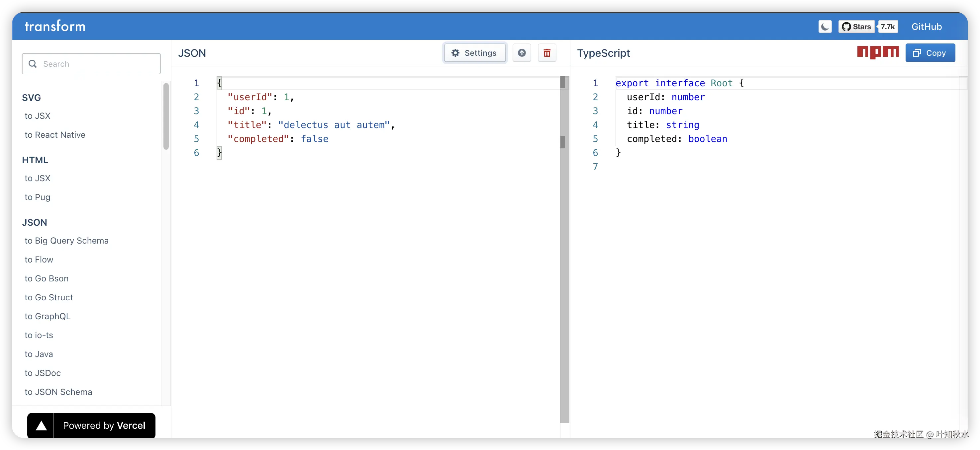Open the JSON Settings button

(x=474, y=53)
